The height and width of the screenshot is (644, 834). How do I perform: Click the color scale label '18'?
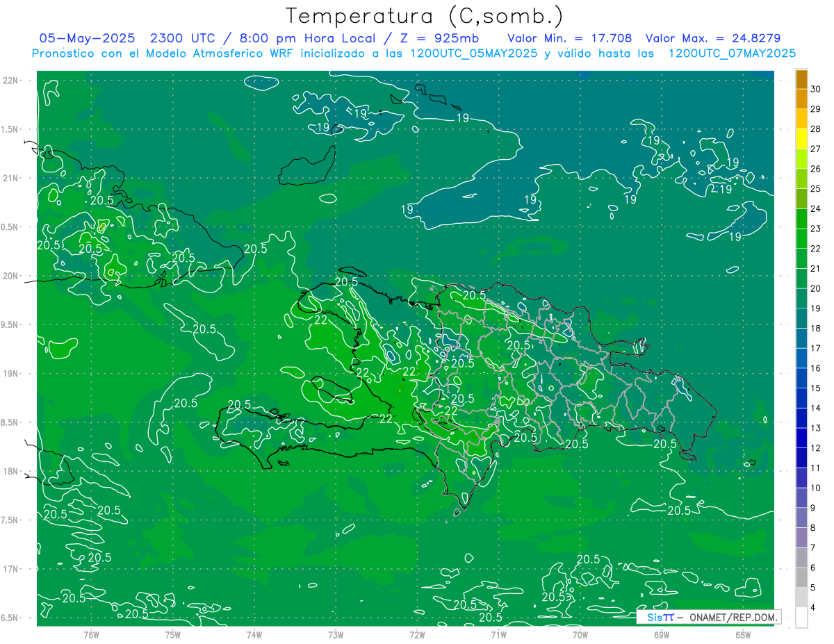816,329
